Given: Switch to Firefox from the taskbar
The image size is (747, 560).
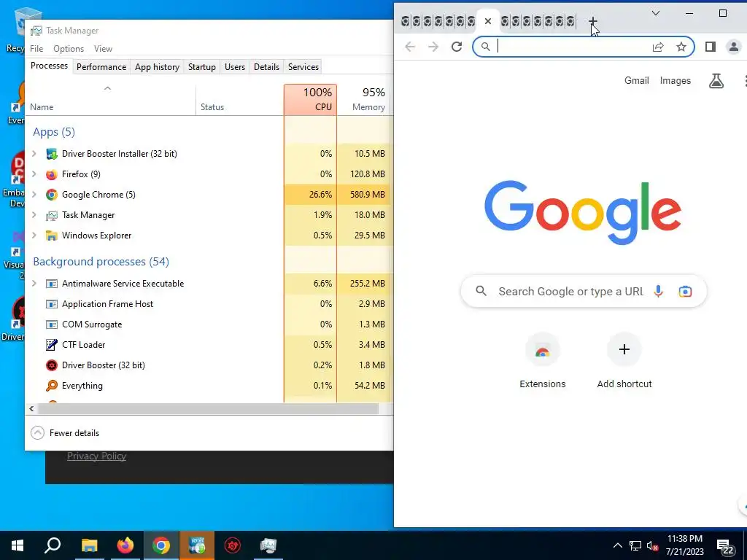Looking at the screenshot, I should click(x=125, y=545).
